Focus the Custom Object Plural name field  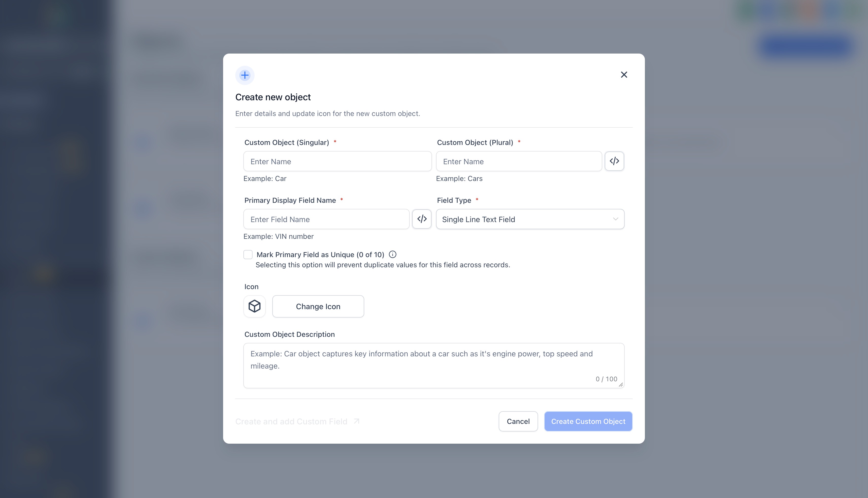(519, 161)
